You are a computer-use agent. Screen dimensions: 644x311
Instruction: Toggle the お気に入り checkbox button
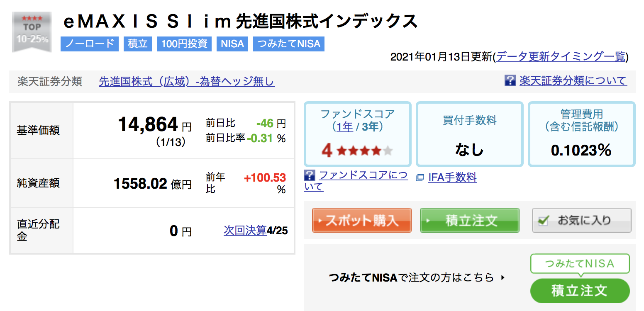tap(582, 220)
